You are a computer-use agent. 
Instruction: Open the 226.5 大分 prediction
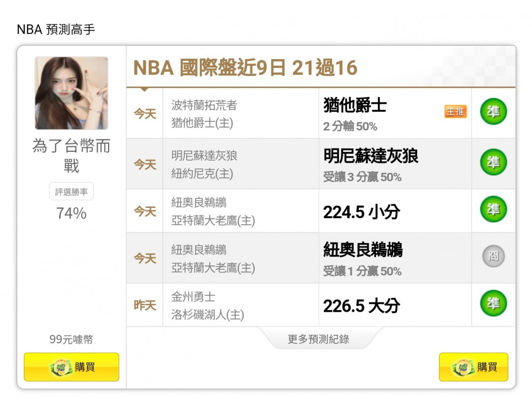coord(361,306)
